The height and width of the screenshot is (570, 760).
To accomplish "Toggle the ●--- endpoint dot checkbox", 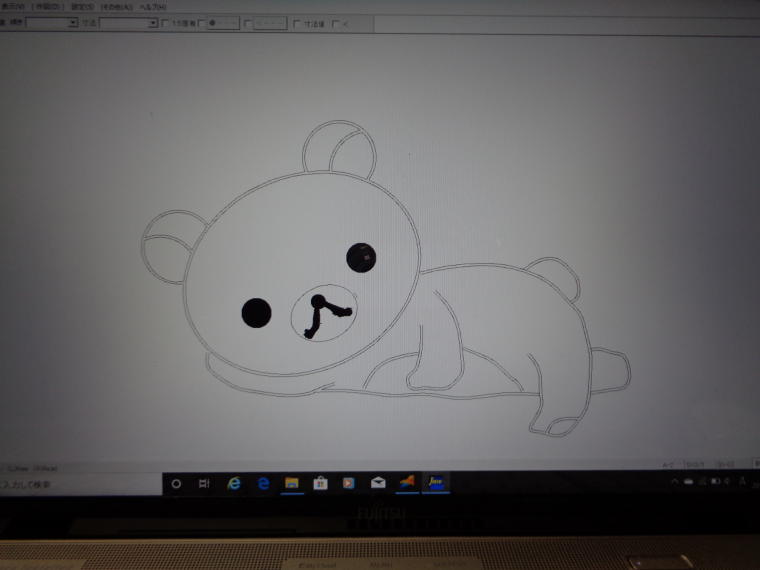I will pos(202,23).
